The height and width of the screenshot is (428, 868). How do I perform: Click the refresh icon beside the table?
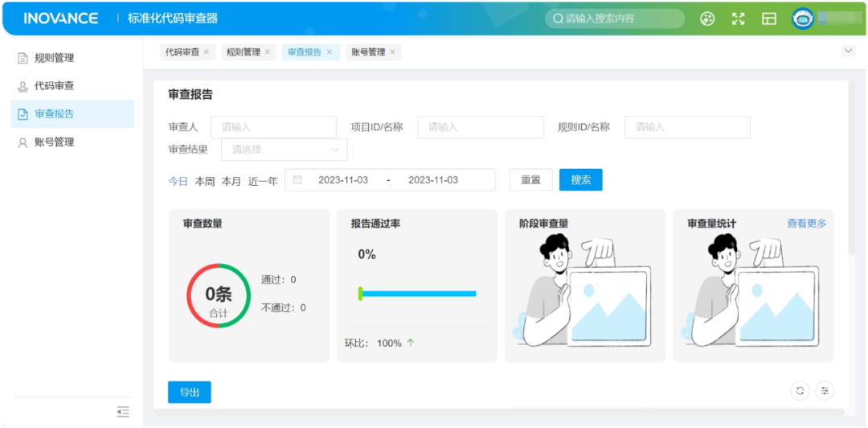(800, 391)
